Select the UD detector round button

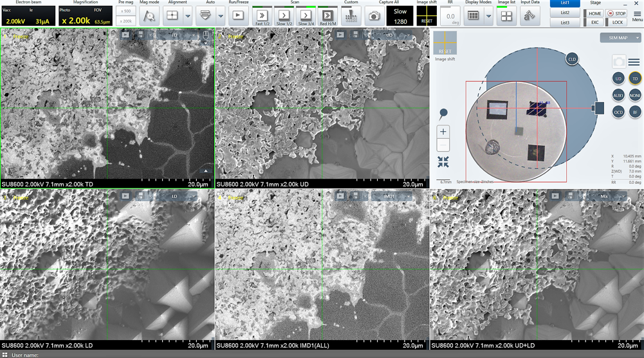click(618, 78)
